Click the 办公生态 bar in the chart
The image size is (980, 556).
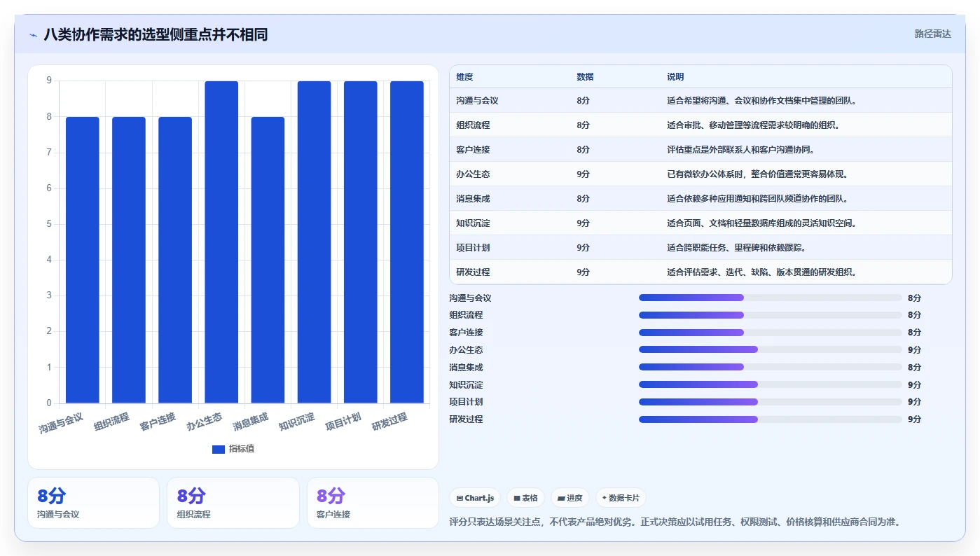[x=221, y=242]
